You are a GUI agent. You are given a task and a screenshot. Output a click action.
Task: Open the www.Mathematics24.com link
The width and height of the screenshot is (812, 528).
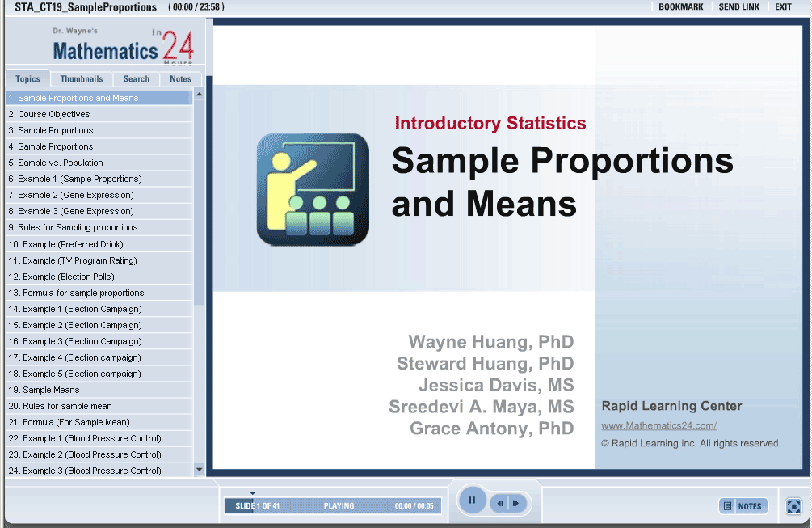(658, 425)
